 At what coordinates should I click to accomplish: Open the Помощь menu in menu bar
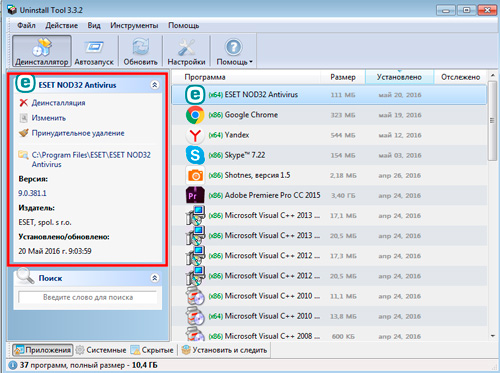pyautogui.click(x=183, y=25)
